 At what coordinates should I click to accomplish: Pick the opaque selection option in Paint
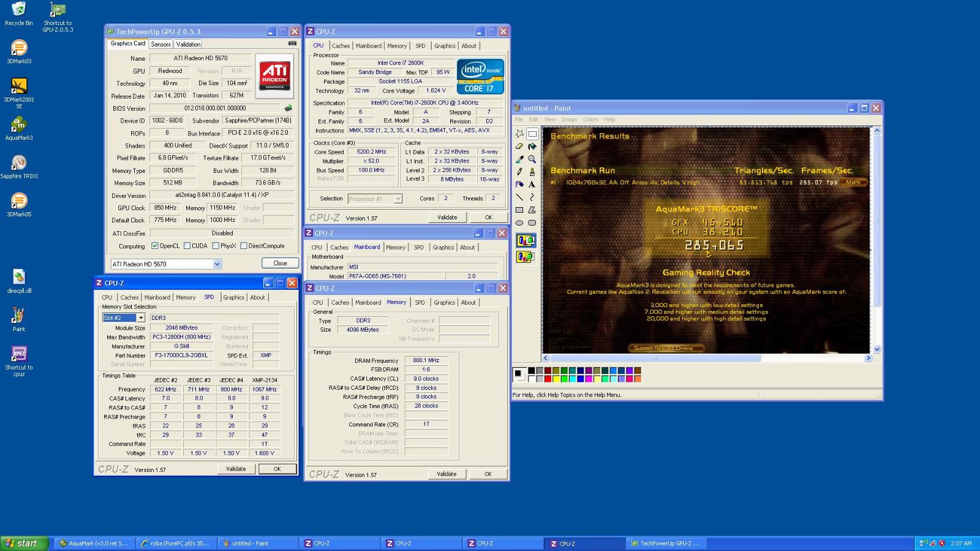(526, 241)
